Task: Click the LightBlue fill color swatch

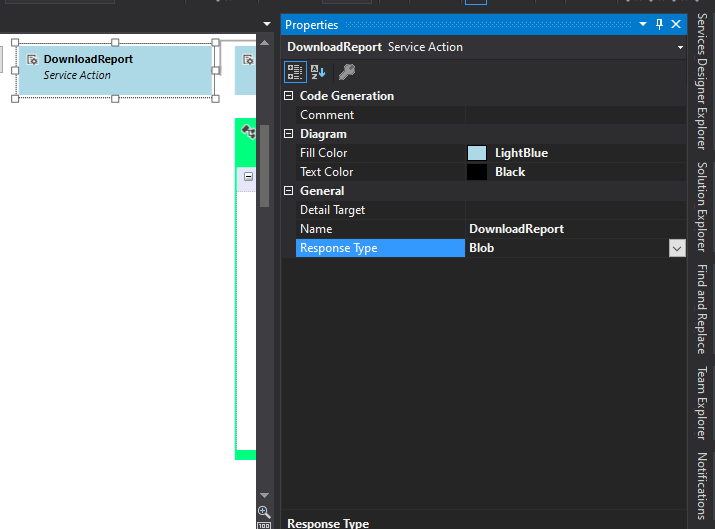Action: point(477,153)
